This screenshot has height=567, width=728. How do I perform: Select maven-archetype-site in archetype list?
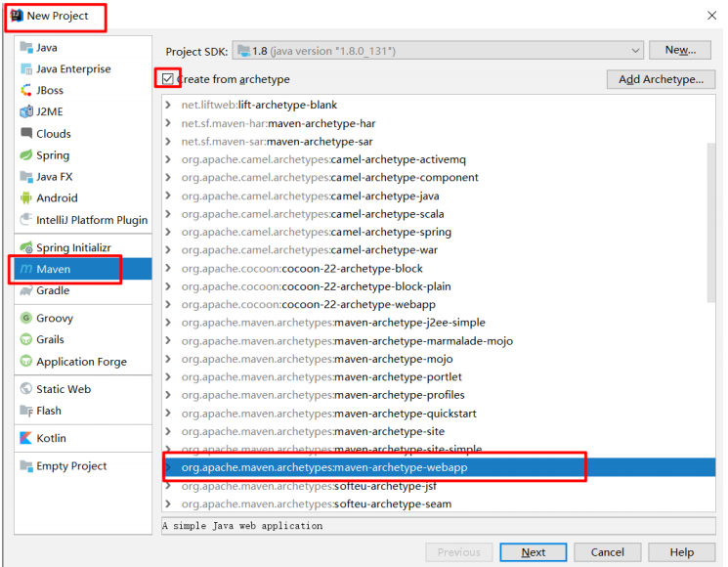point(439,431)
